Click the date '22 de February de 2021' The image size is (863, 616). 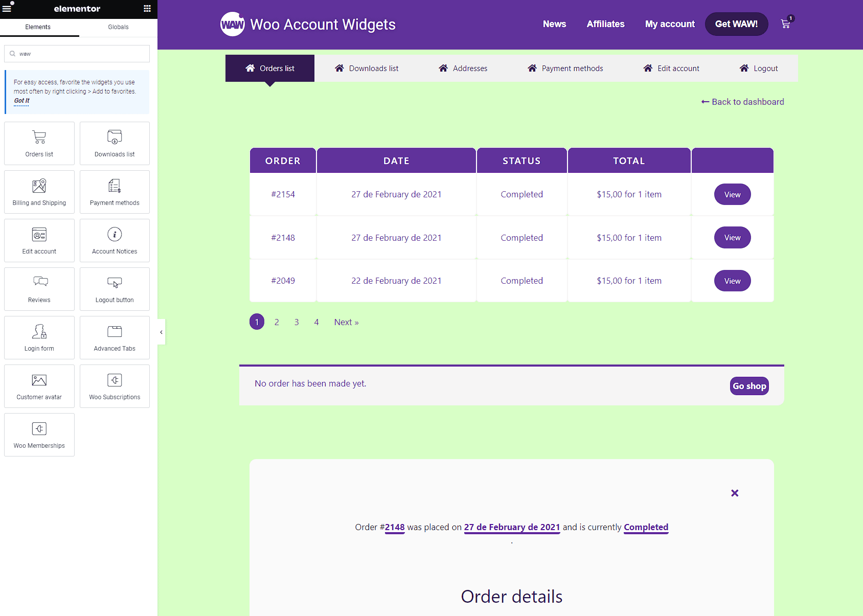click(x=396, y=281)
